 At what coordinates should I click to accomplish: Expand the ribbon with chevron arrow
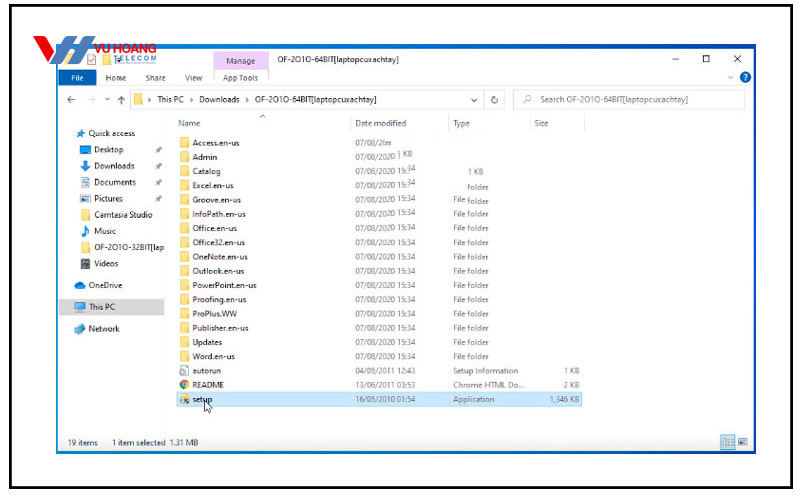point(731,77)
